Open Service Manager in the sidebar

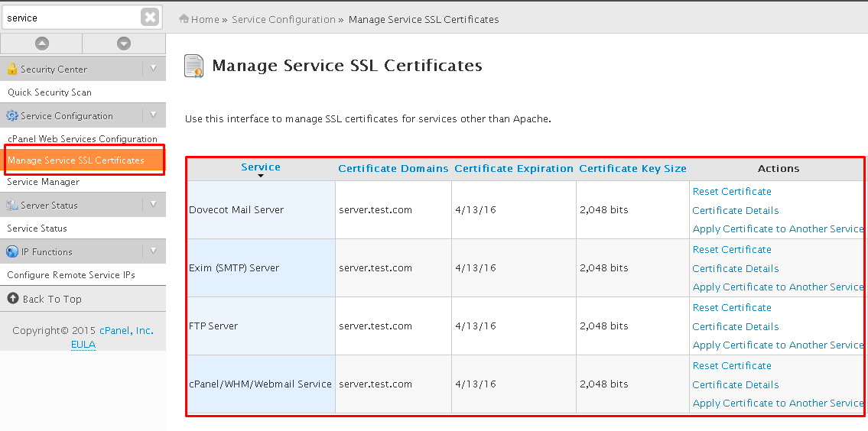coord(43,182)
